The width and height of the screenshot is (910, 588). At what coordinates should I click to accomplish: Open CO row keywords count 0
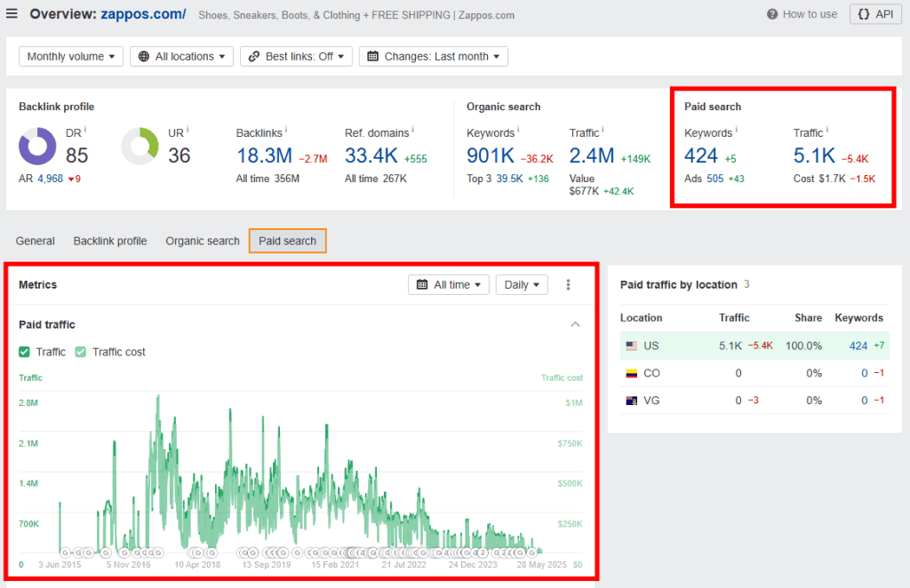864,373
